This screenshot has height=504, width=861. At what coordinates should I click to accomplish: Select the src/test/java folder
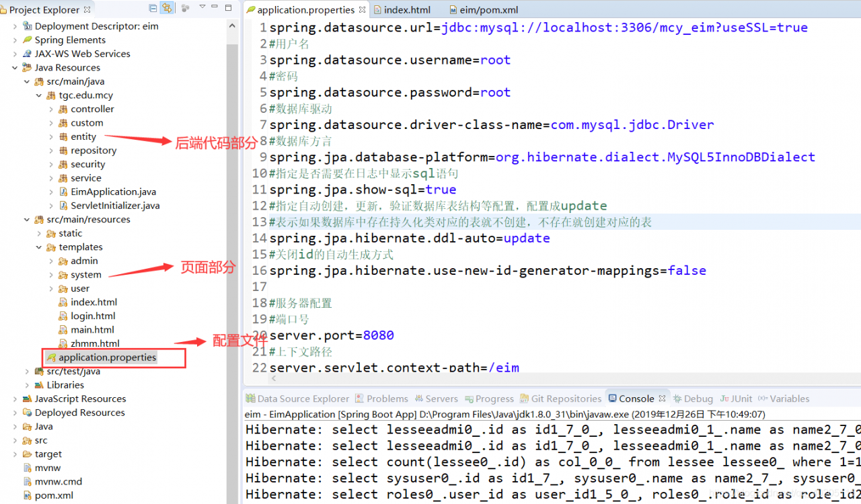coord(73,371)
